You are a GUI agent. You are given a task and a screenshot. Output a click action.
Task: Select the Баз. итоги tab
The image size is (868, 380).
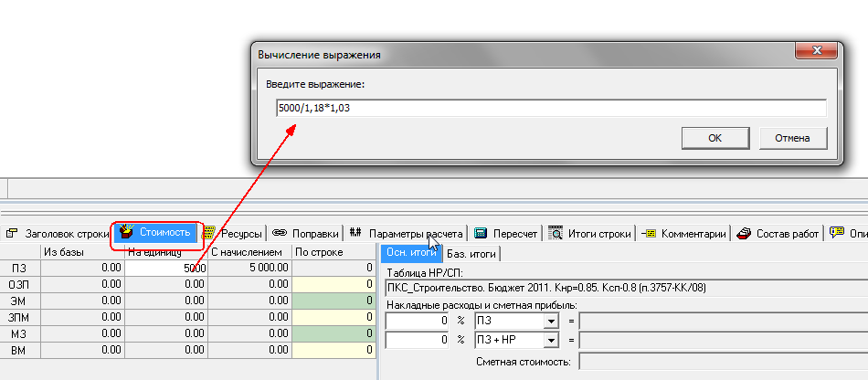point(471,254)
